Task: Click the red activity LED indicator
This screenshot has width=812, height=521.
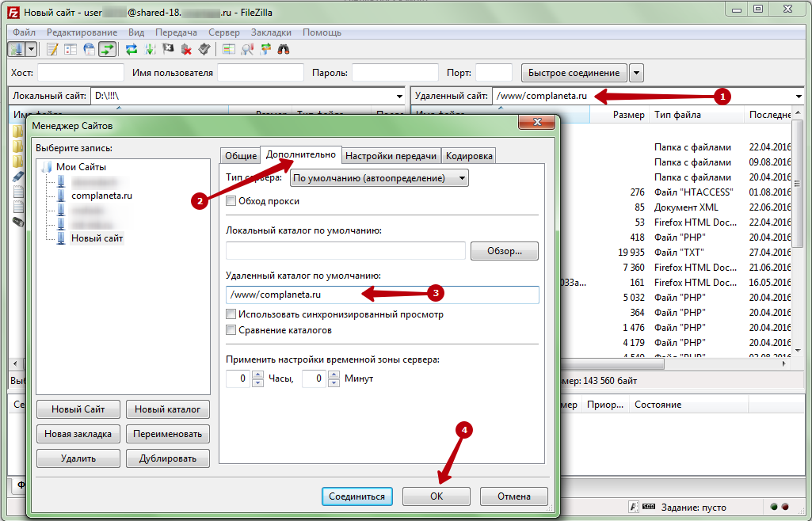Action: click(x=785, y=507)
